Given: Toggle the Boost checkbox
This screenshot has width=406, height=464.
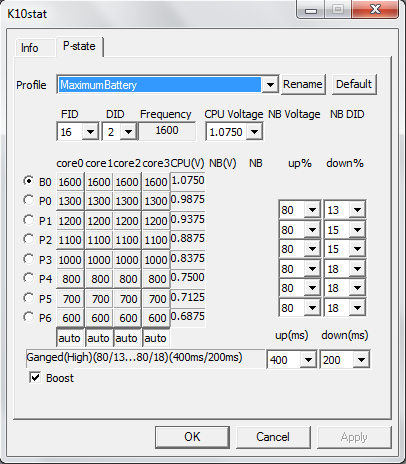Looking at the screenshot, I should click(x=35, y=378).
